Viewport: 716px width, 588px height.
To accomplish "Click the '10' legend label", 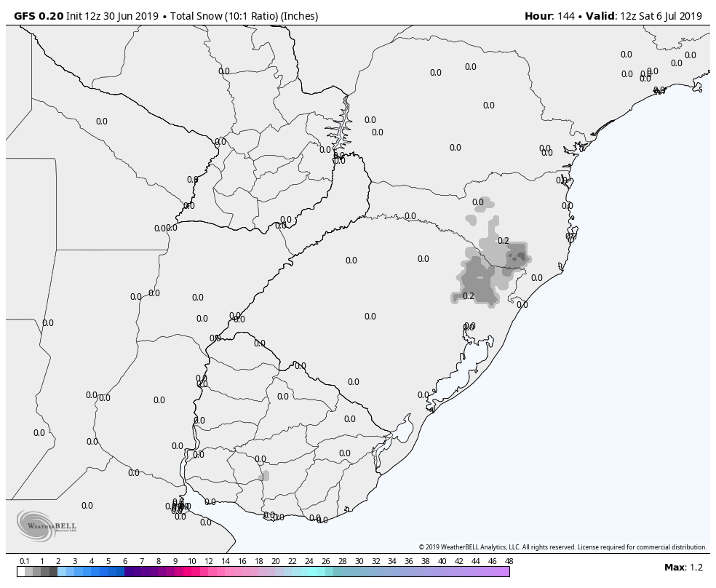I will point(192,561).
